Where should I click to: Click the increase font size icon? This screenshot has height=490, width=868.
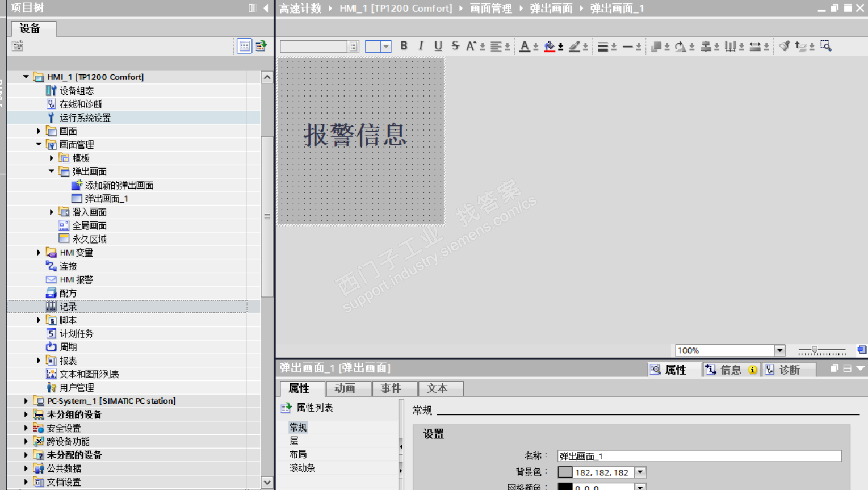click(471, 46)
